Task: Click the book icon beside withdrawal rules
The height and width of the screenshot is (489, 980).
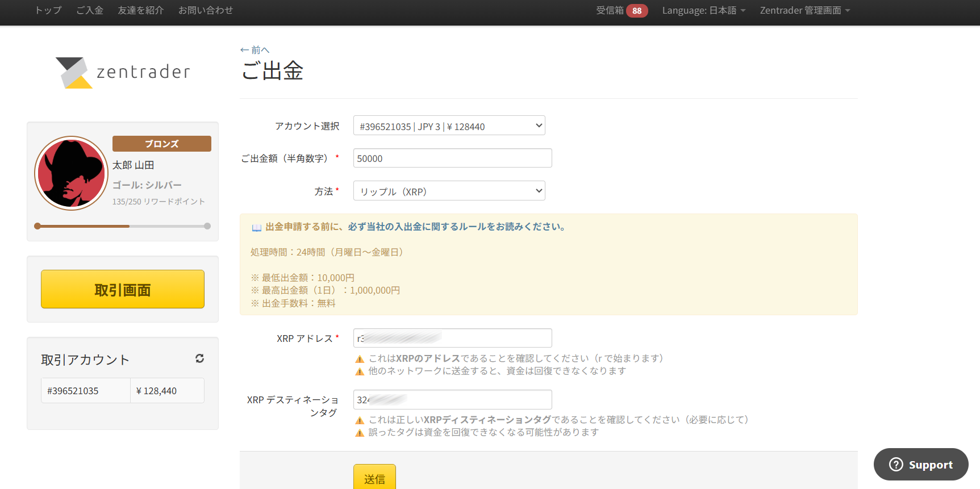Action: pyautogui.click(x=257, y=227)
